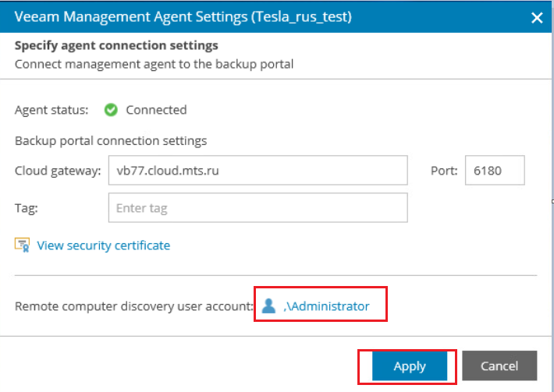Click the Port label

coord(443,171)
